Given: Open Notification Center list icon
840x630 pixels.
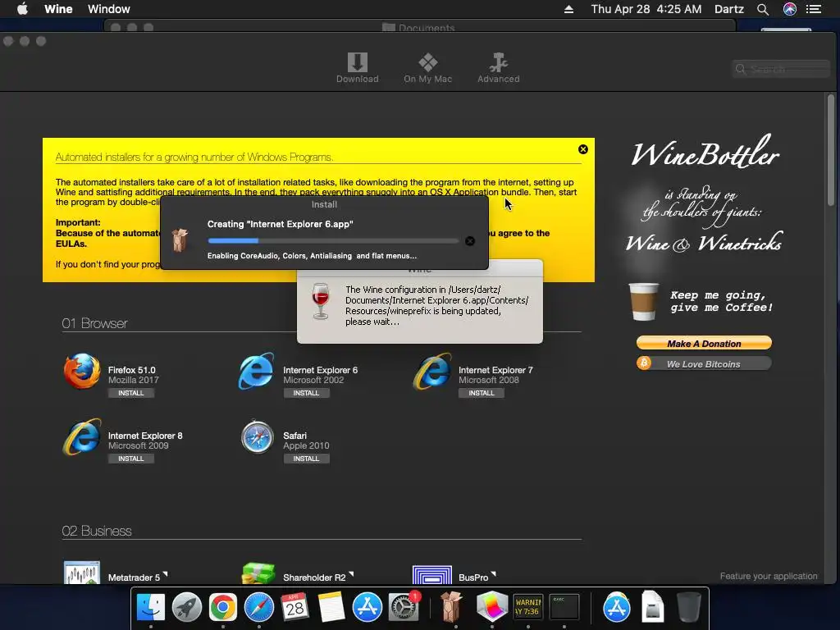Looking at the screenshot, I should click(x=814, y=9).
